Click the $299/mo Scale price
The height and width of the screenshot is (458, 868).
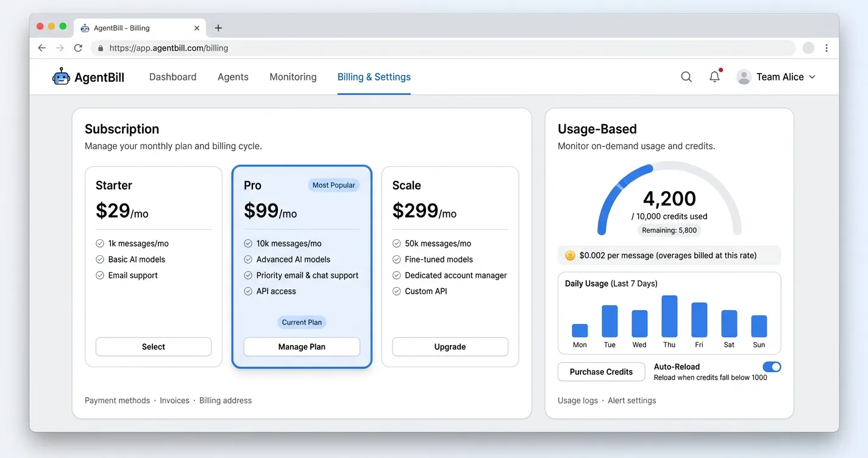pos(424,211)
